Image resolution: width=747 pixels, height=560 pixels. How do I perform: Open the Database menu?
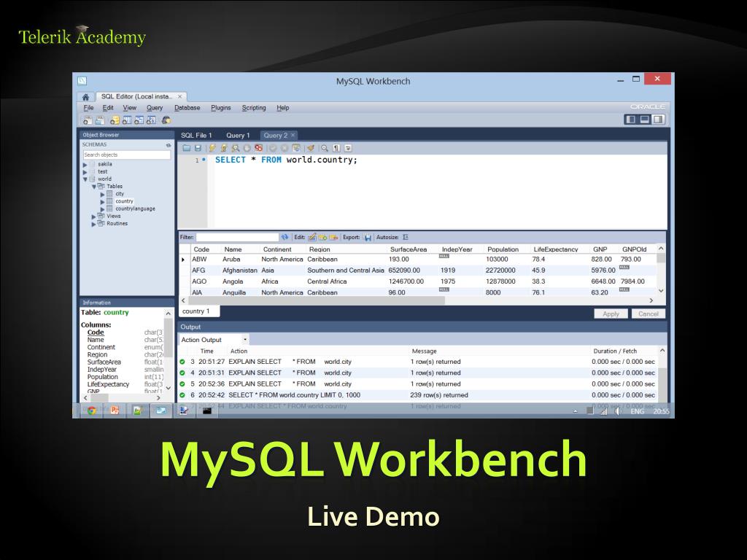pos(187,108)
